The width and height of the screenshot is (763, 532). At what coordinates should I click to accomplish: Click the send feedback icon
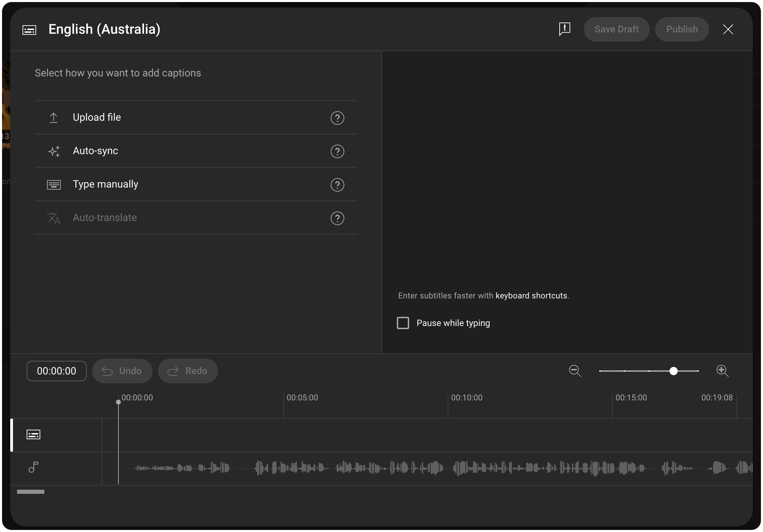click(x=565, y=29)
